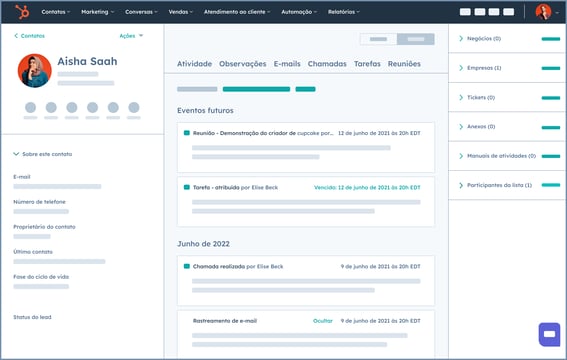Image resolution: width=567 pixels, height=360 pixels.
Task: Click the Vencido due date on Tarefa
Action: click(x=367, y=187)
